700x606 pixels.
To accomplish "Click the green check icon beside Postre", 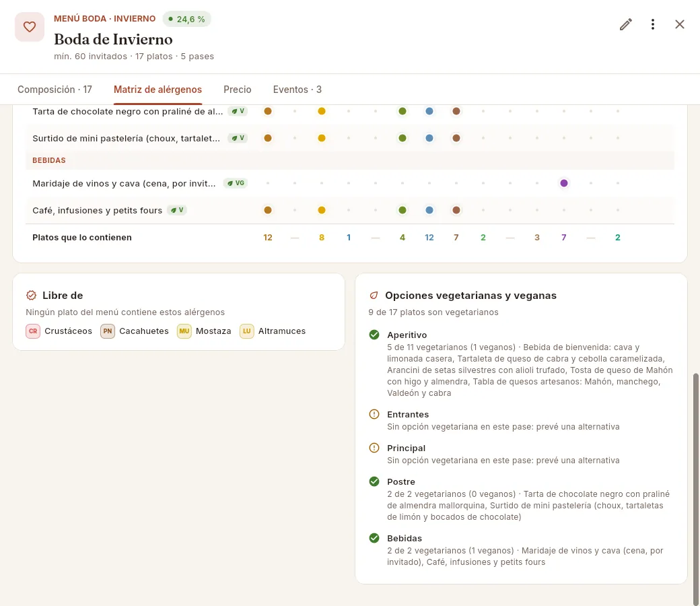I will 374,481.
